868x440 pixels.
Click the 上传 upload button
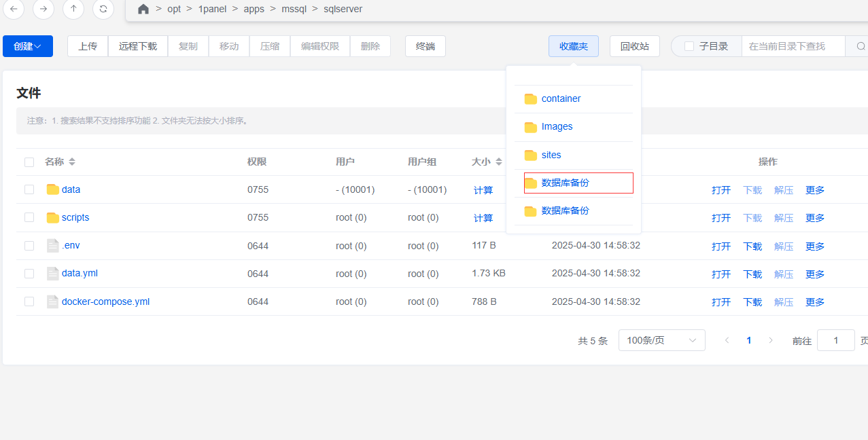coord(88,46)
